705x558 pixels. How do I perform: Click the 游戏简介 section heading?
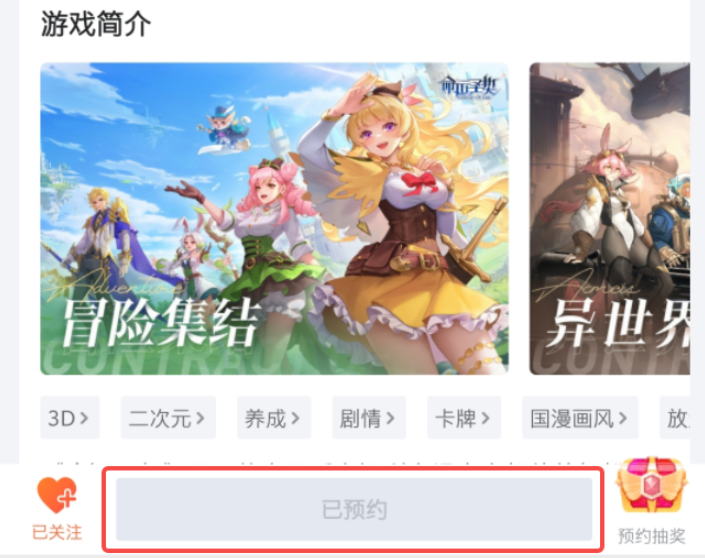pos(96,24)
